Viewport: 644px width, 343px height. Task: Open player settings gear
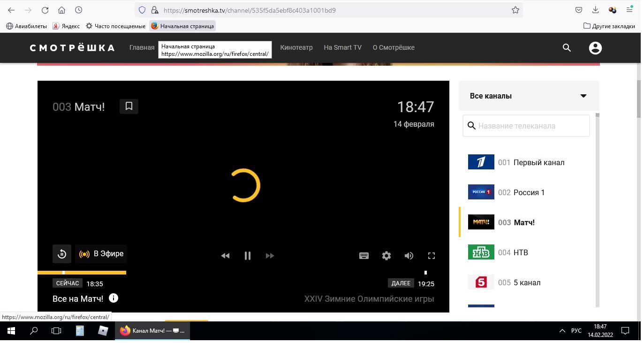[386, 256]
